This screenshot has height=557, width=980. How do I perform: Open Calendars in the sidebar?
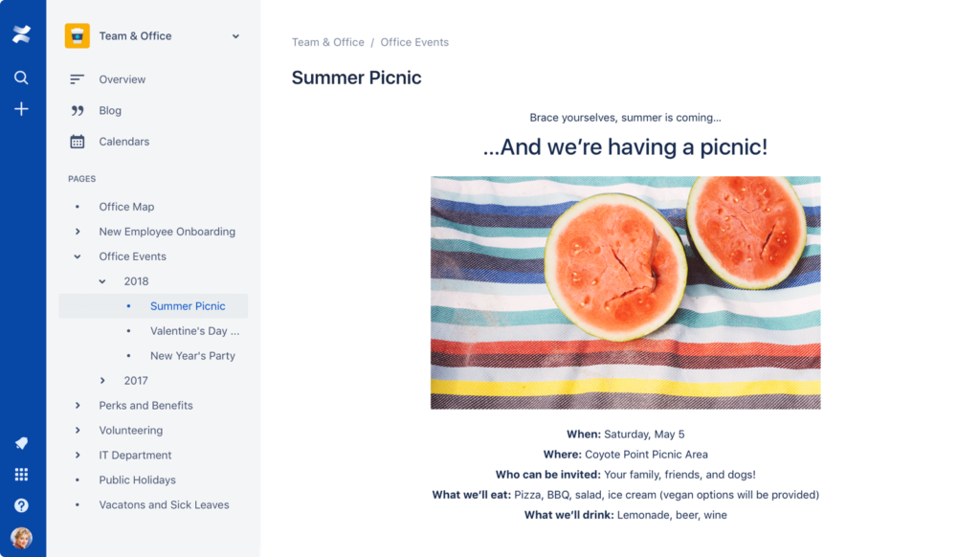pyautogui.click(x=123, y=142)
